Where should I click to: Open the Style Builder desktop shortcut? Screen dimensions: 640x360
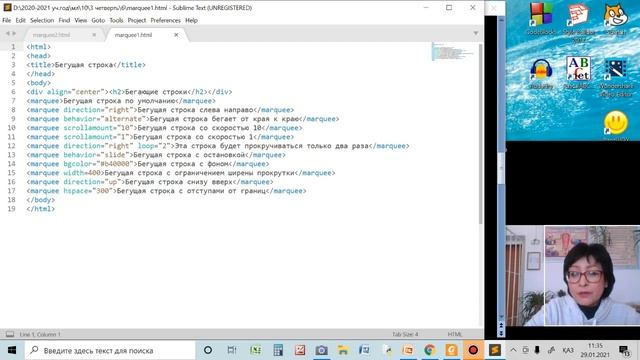[578, 21]
